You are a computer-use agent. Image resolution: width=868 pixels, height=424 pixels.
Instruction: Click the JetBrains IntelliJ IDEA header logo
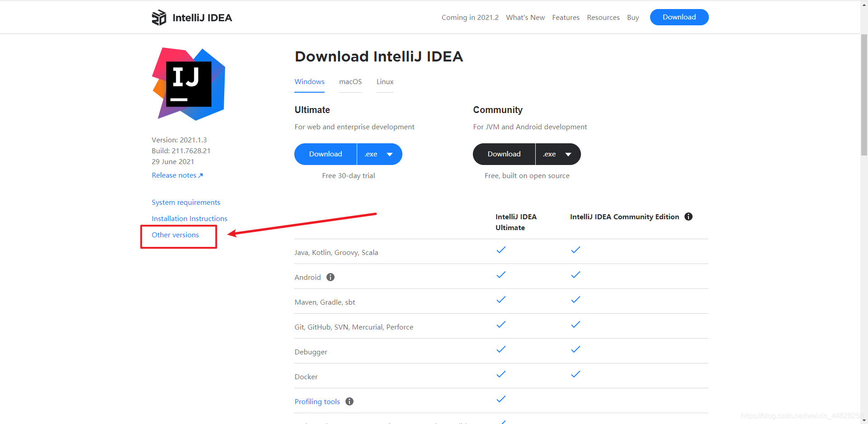(x=192, y=18)
